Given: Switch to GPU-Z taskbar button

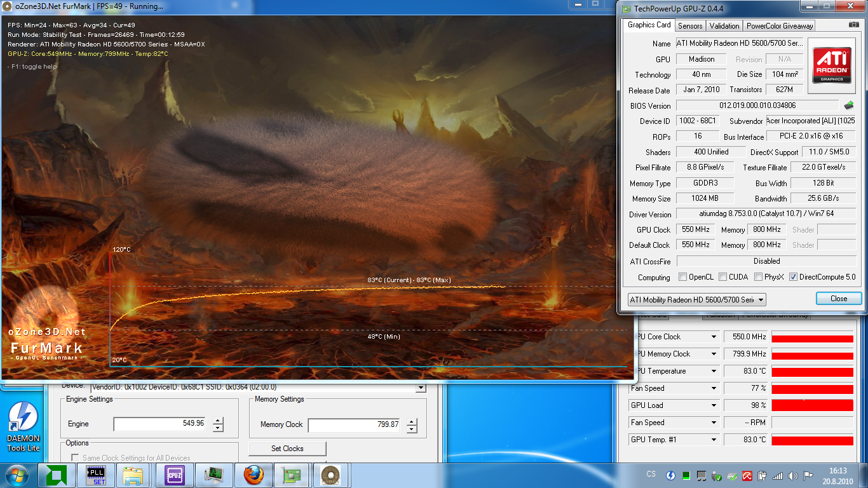Looking at the screenshot, I should tap(292, 475).
